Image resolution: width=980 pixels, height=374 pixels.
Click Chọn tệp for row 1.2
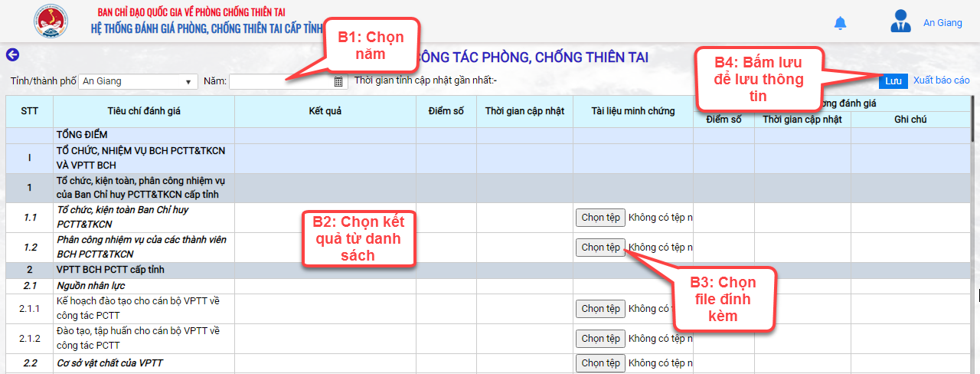coord(600,248)
